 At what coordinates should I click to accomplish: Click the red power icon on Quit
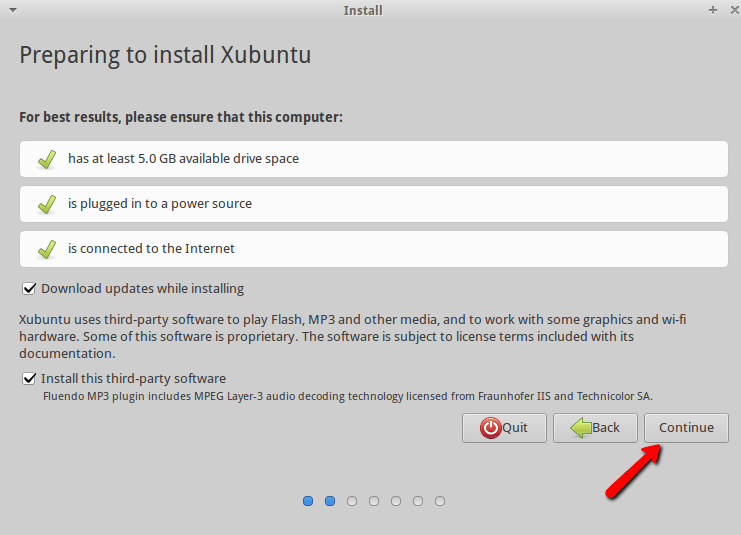point(491,428)
